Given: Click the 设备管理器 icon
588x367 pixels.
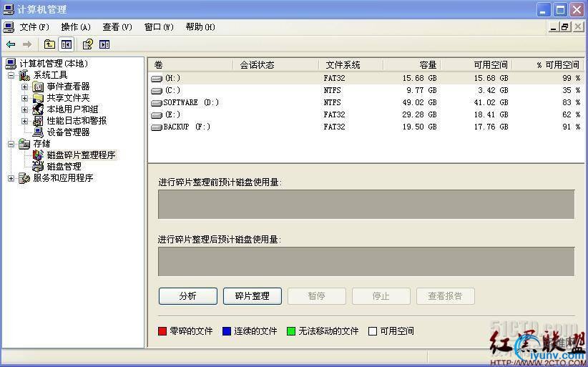Looking at the screenshot, I should click(x=38, y=132).
